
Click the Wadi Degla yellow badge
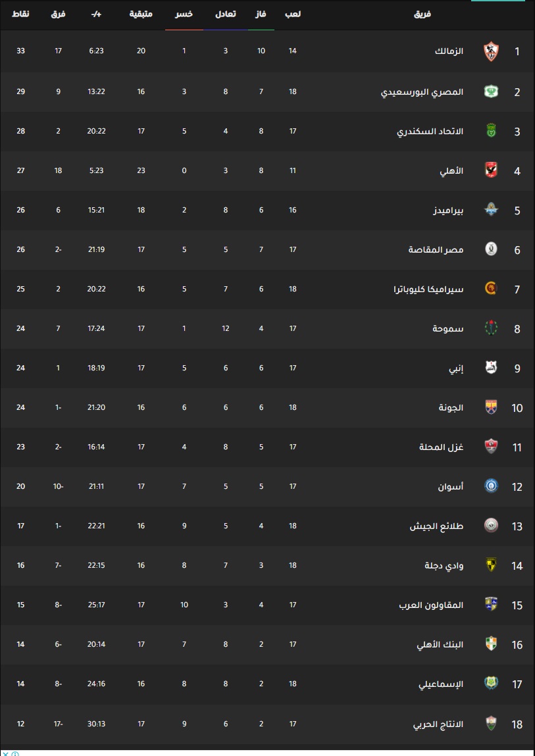(x=491, y=565)
